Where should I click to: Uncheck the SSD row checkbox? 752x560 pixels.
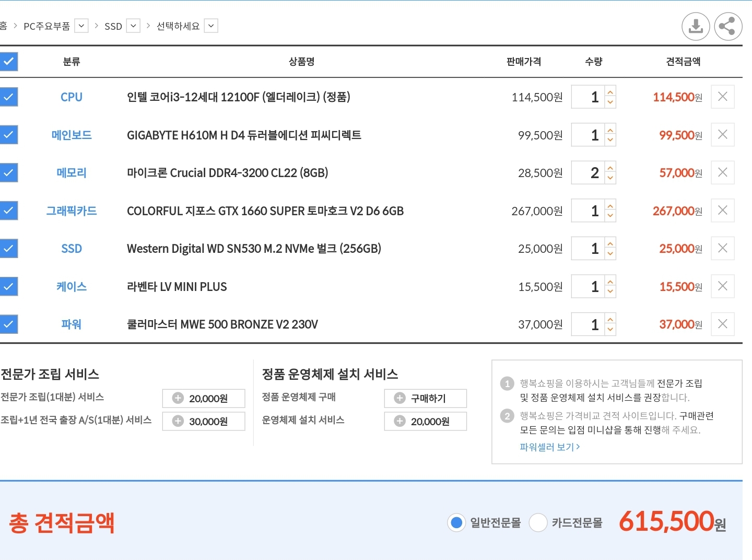point(8,248)
